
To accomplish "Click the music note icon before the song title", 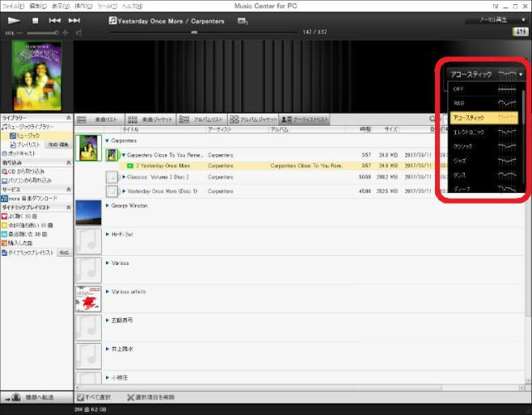I will point(113,21).
